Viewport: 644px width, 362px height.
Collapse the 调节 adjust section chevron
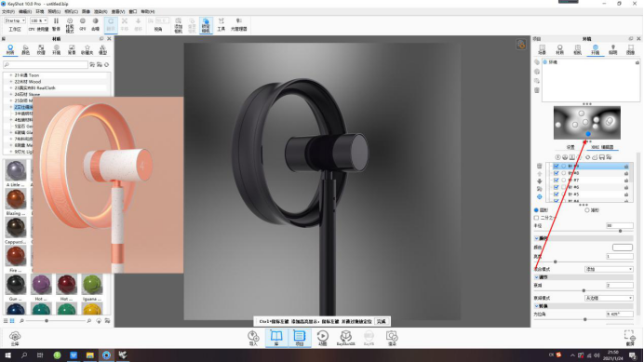[x=536, y=277]
